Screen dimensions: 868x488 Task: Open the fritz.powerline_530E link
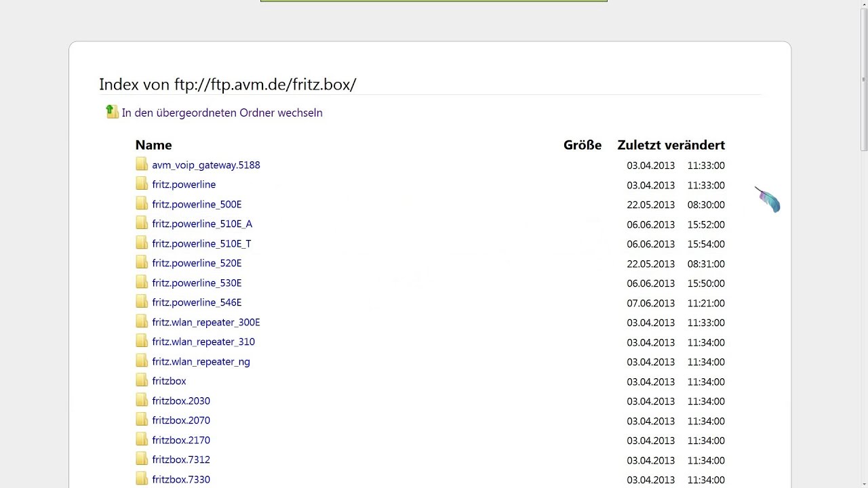197,283
